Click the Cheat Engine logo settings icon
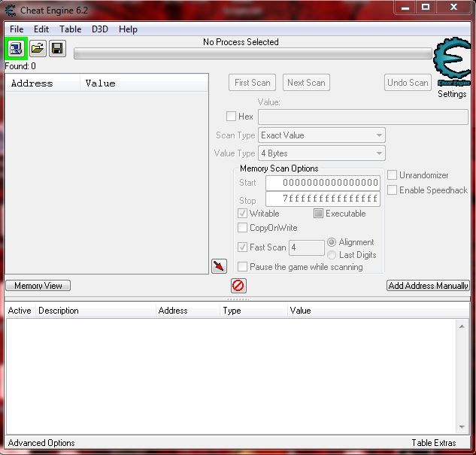This screenshot has height=455, width=476. [453, 62]
